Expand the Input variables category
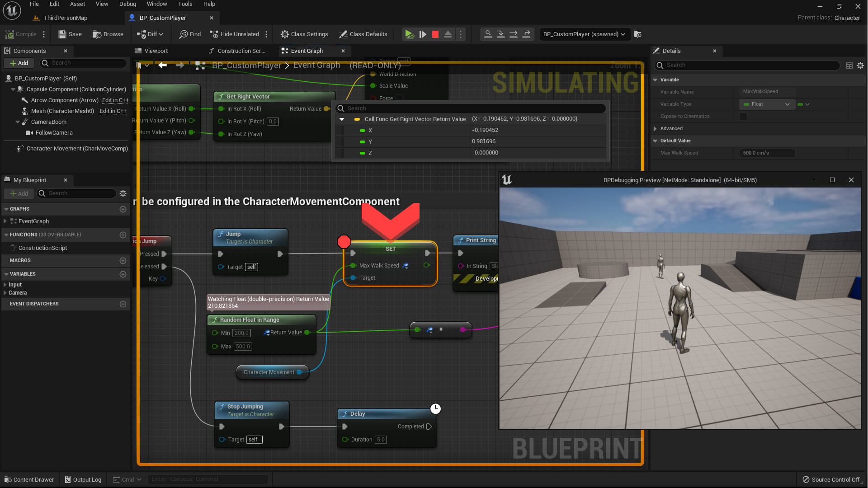The image size is (868, 488). (x=5, y=285)
